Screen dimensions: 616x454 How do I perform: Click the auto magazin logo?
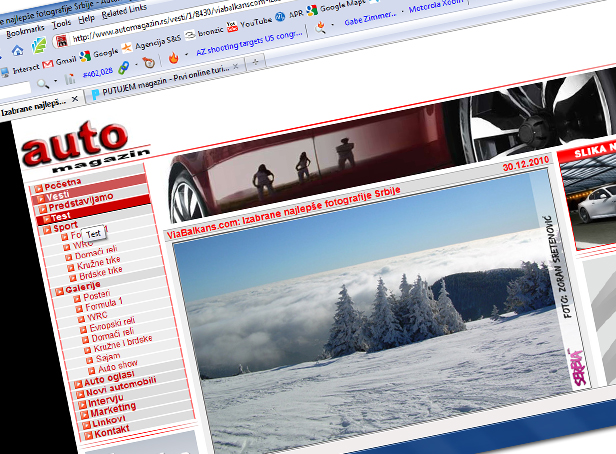click(84, 147)
